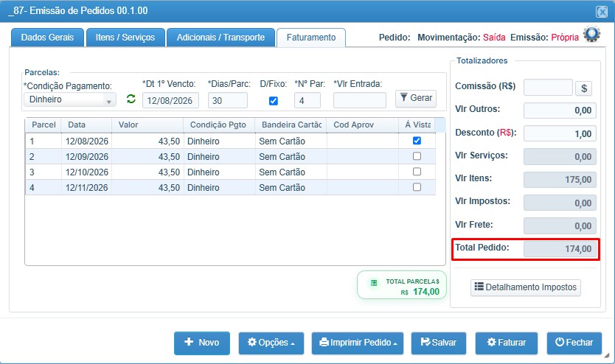Check À Vista for parcel 4

417,187
